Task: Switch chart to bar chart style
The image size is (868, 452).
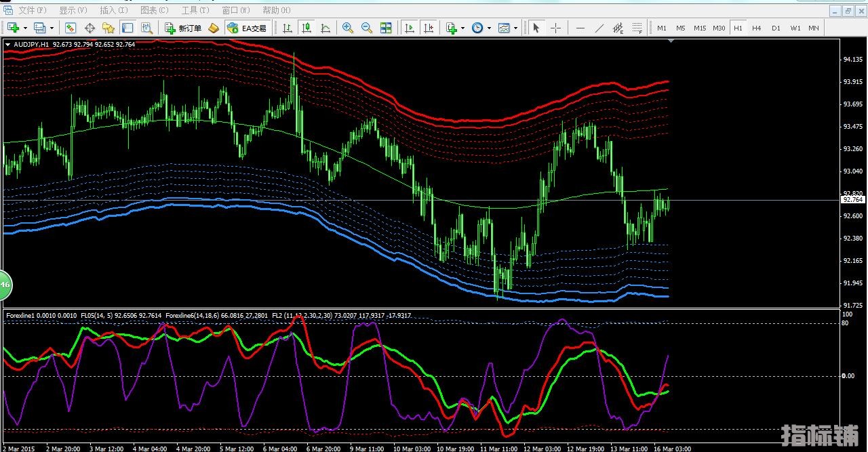Action: point(288,28)
